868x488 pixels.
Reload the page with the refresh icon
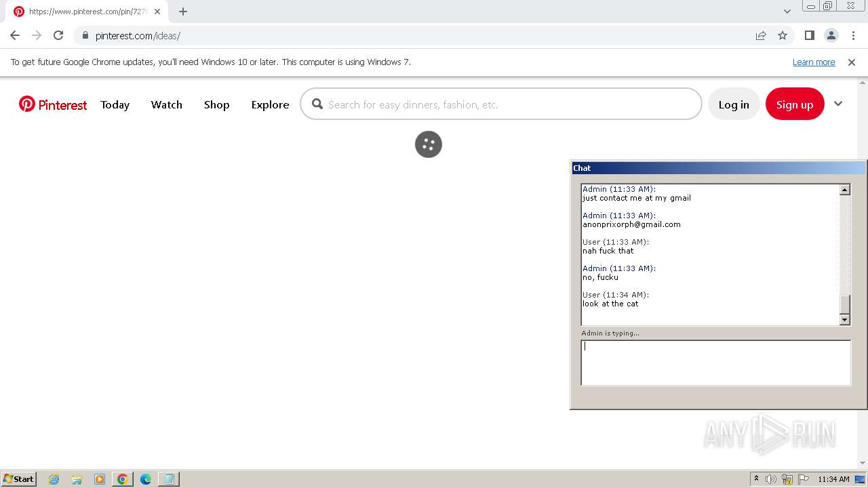58,35
